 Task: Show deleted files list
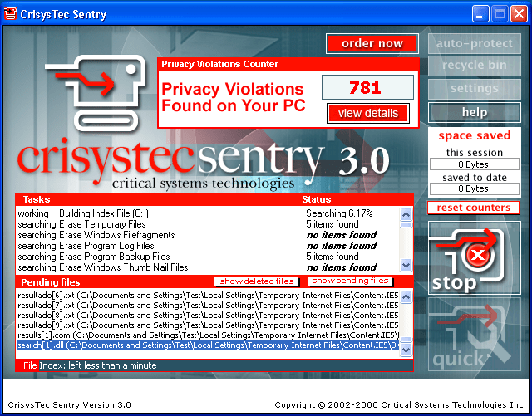pos(256,281)
